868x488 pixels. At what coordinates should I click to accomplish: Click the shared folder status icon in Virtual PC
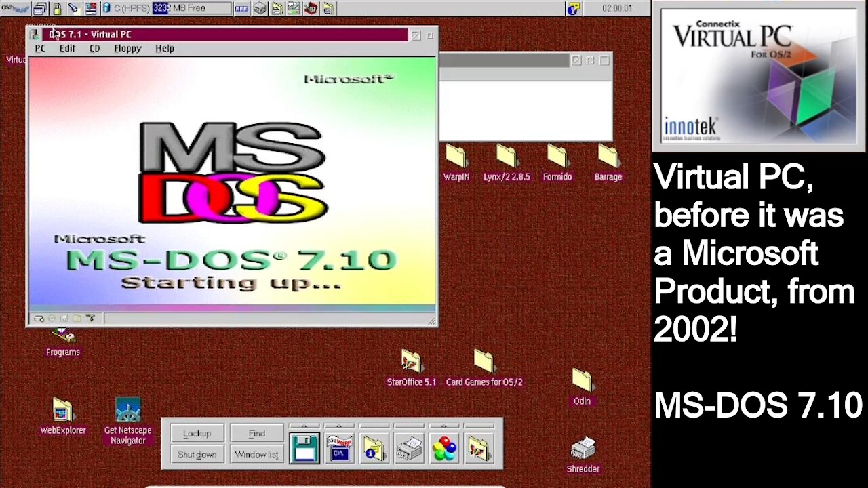pos(77,319)
